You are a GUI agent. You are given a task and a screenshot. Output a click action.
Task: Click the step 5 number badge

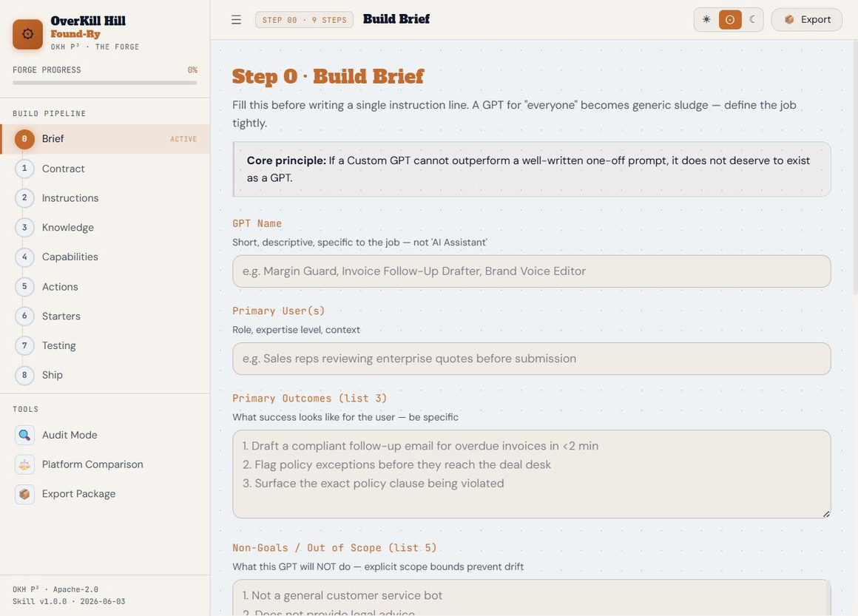tap(24, 287)
